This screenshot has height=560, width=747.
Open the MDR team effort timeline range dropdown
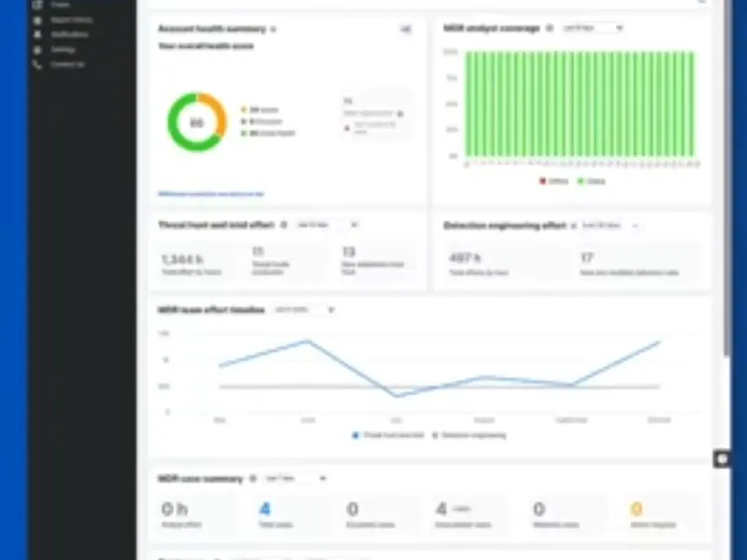pyautogui.click(x=303, y=310)
